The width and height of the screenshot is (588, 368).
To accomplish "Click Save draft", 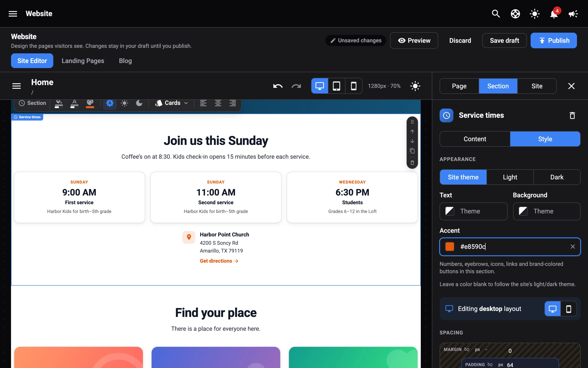I will 504,40.
